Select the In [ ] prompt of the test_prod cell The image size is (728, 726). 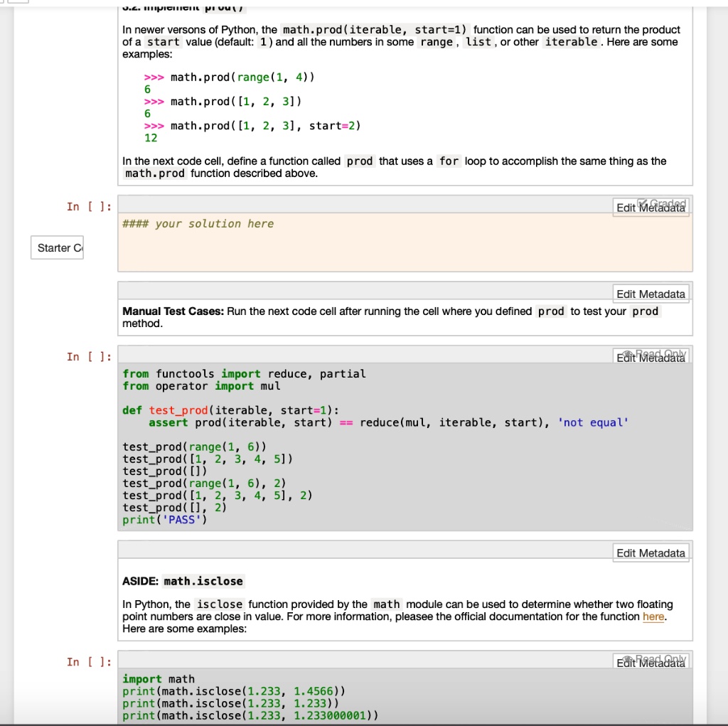[x=89, y=357]
